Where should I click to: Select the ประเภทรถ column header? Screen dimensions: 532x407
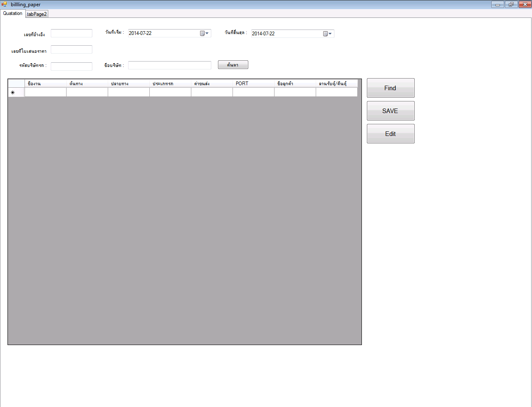[x=170, y=84]
